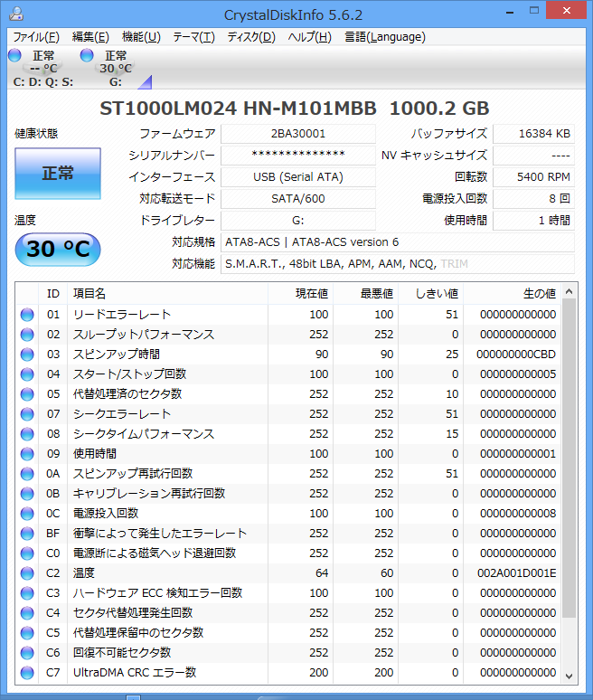Click the 項目名 column header
The image size is (593, 700).
[167, 293]
